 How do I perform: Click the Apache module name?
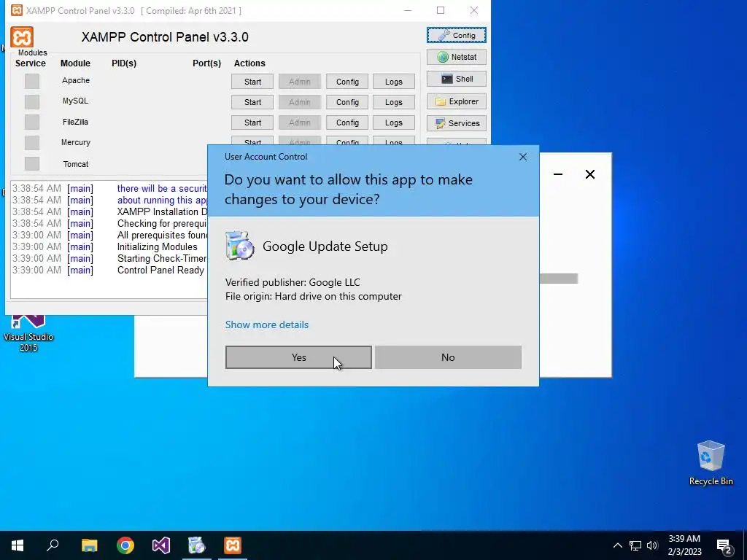pyautogui.click(x=75, y=80)
